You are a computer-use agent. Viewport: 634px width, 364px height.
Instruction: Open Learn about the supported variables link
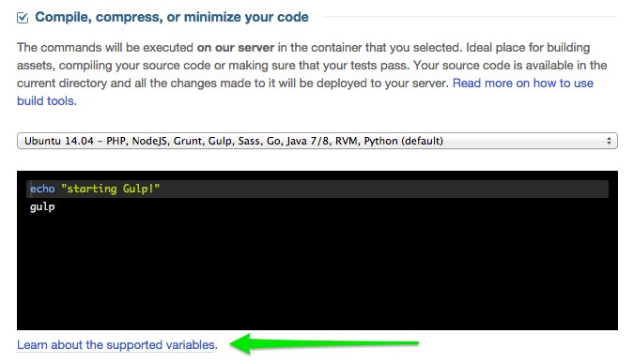116,344
